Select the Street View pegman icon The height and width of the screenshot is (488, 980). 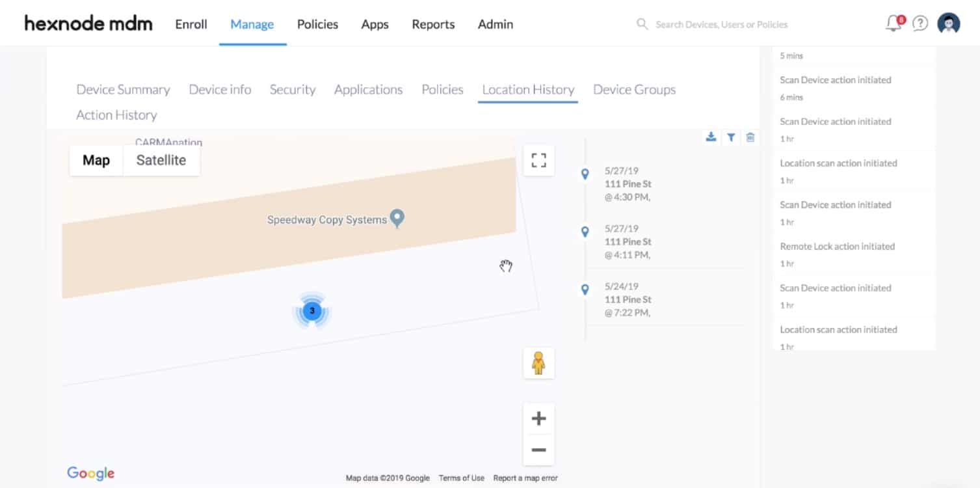pos(538,363)
